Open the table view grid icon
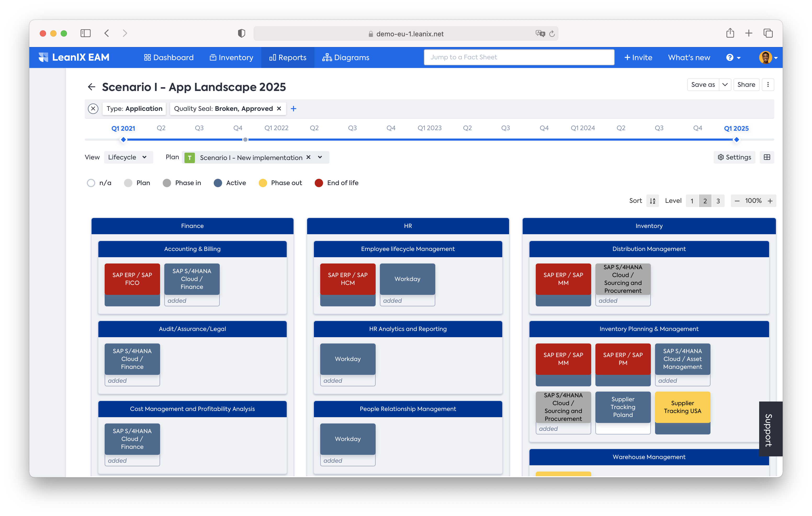Image resolution: width=812 pixels, height=516 pixels. click(767, 157)
